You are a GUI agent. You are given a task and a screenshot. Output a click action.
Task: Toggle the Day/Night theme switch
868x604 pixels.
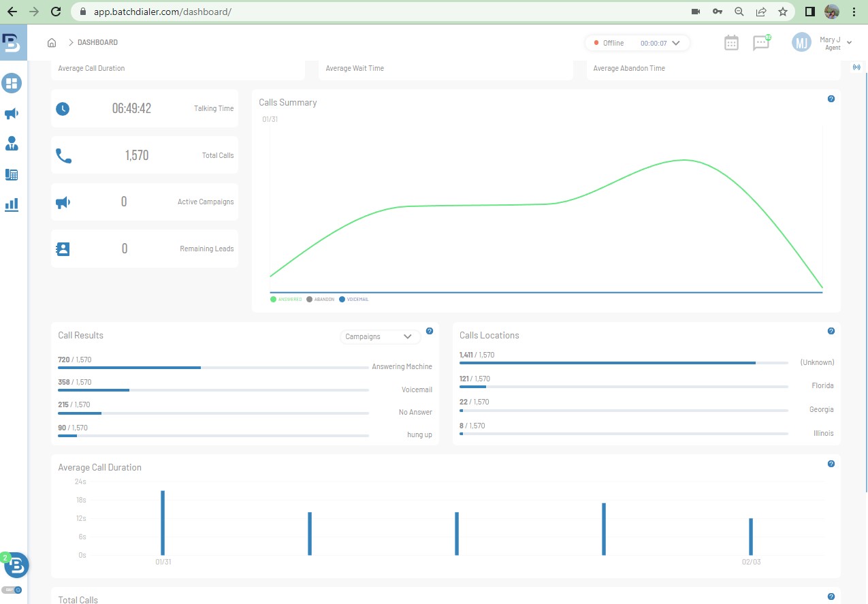[12, 590]
